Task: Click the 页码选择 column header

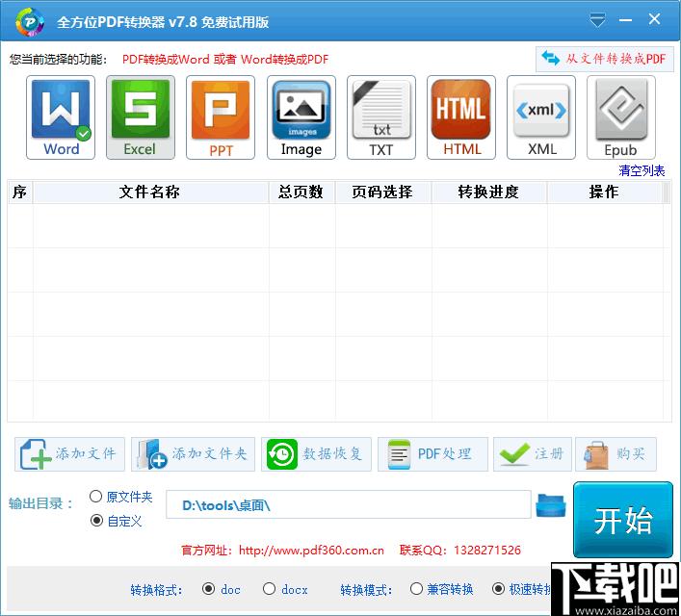Action: tap(383, 192)
